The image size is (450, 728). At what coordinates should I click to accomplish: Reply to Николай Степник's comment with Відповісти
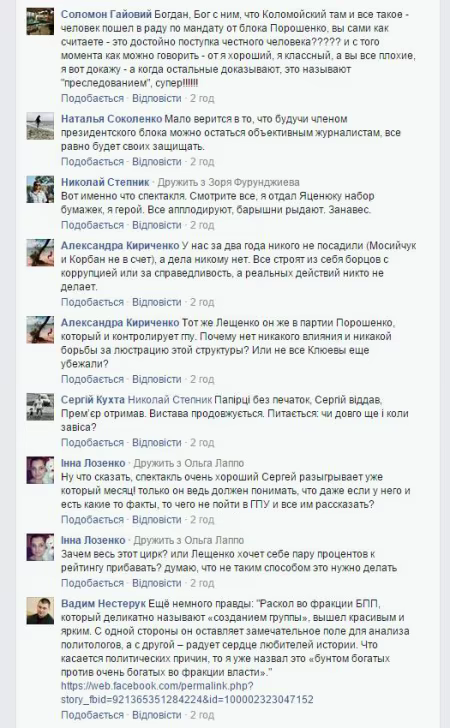pyautogui.click(x=157, y=225)
